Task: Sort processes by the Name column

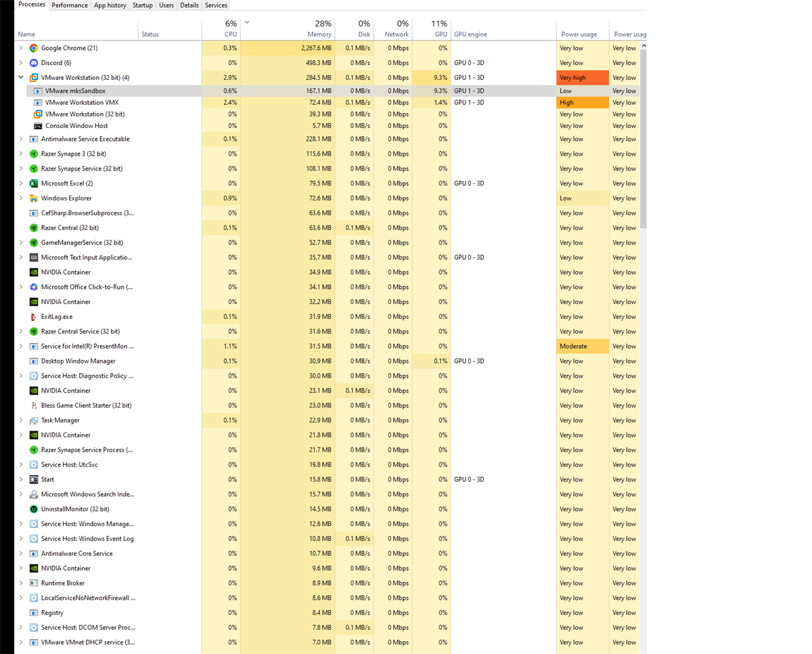Action: click(x=76, y=29)
